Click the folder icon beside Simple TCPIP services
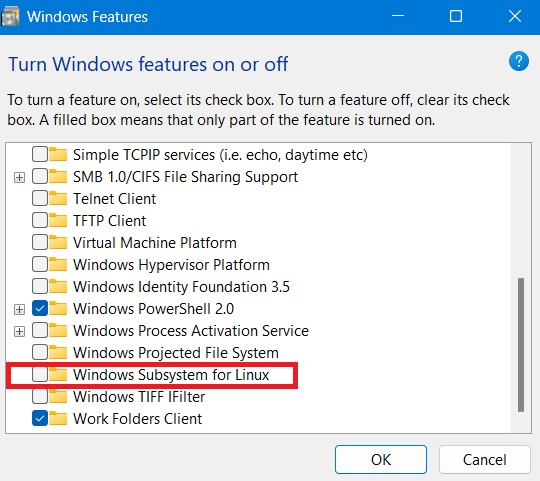Screen dimensions: 540x481 click(58, 155)
